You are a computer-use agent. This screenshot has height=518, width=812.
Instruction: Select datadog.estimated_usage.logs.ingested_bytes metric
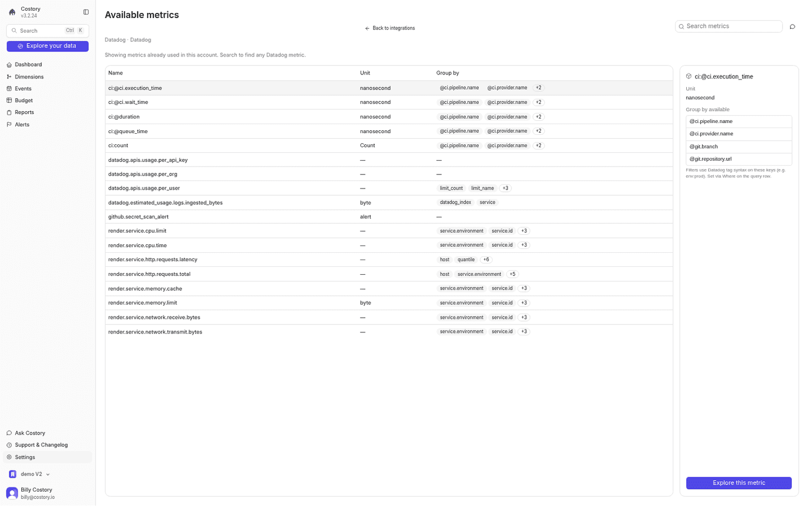(x=389, y=203)
